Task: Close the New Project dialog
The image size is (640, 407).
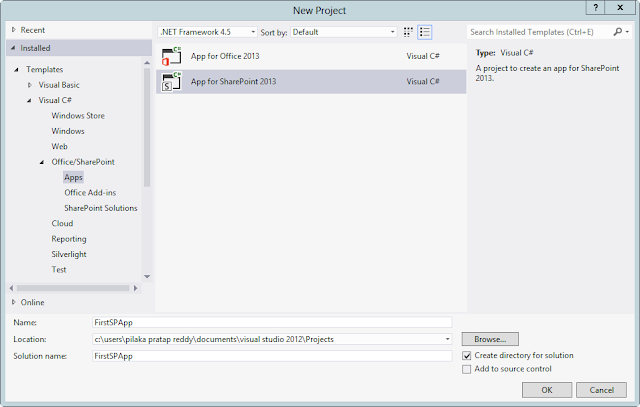Action: click(x=620, y=7)
